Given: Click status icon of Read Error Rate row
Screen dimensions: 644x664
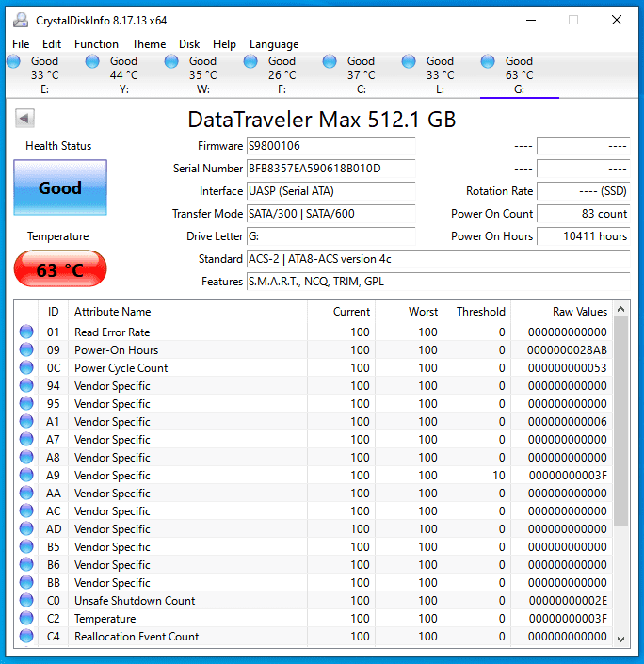Looking at the screenshot, I should (26, 332).
